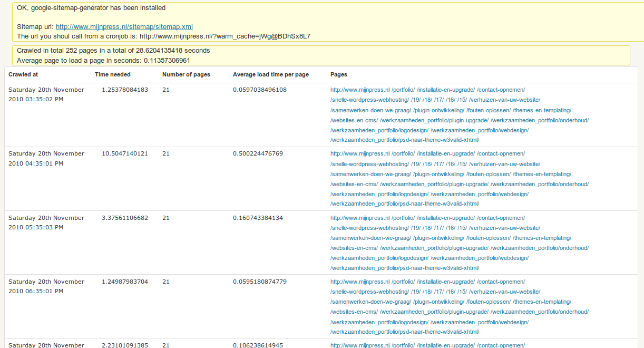Open /contact-opnemen/ link in 05:35:03 PM row
Image resolution: width=644 pixels, height=348 pixels.
(501, 218)
